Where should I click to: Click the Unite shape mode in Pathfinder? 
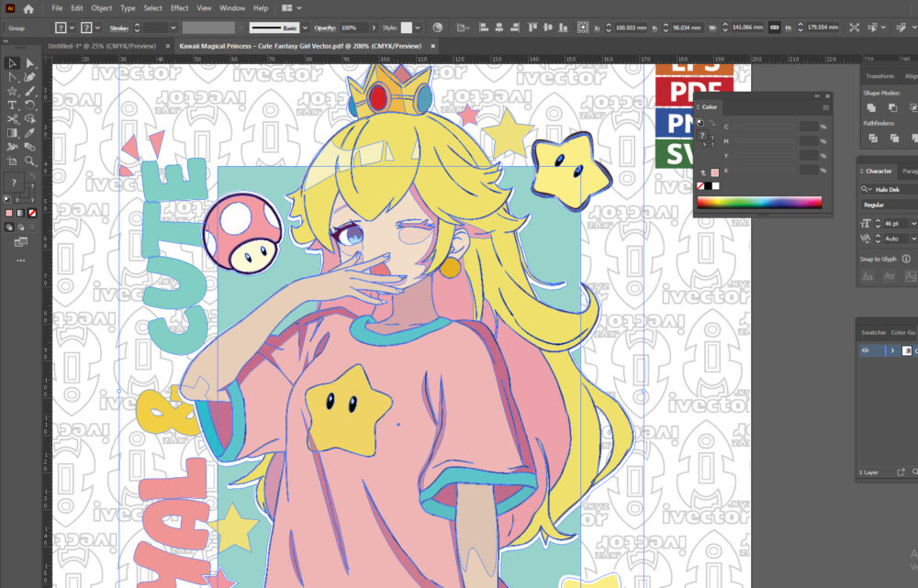tap(871, 107)
